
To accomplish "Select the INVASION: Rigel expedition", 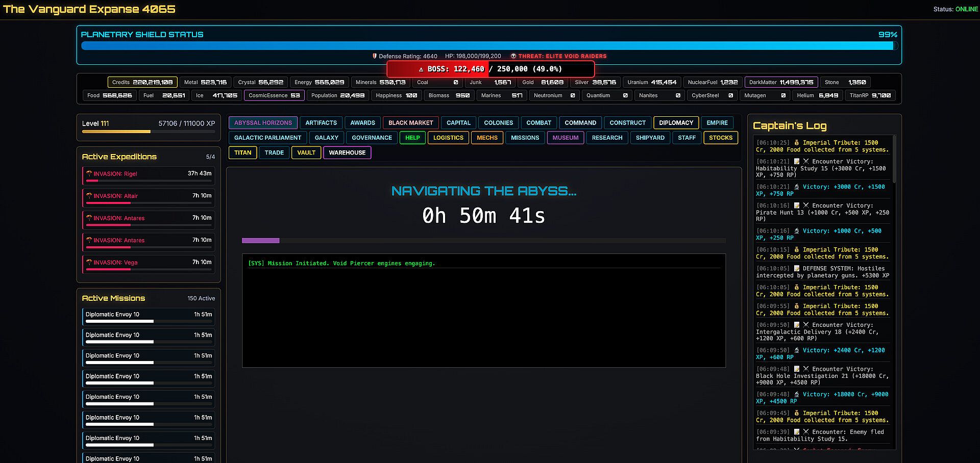I will pos(149,176).
